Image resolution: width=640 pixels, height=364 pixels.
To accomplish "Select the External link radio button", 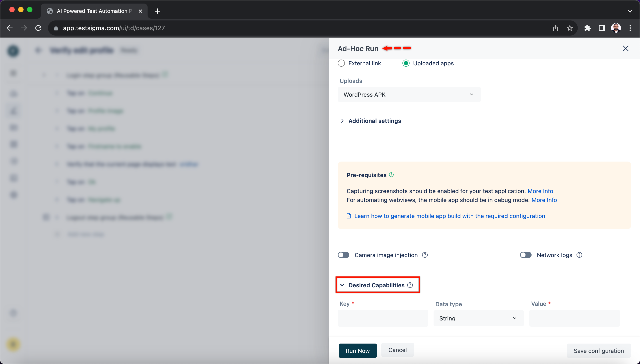I will click(341, 63).
